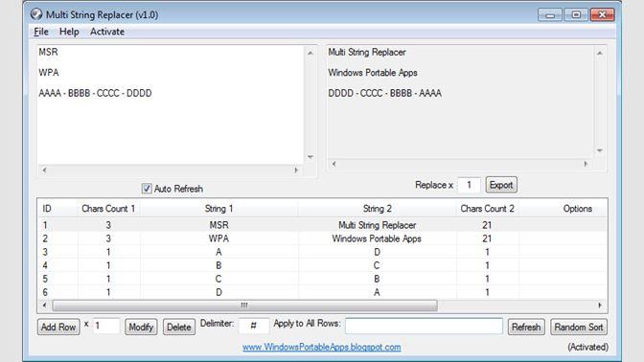Toggle the Auto Refresh checkbox
This screenshot has width=644, height=362.
pos(147,189)
